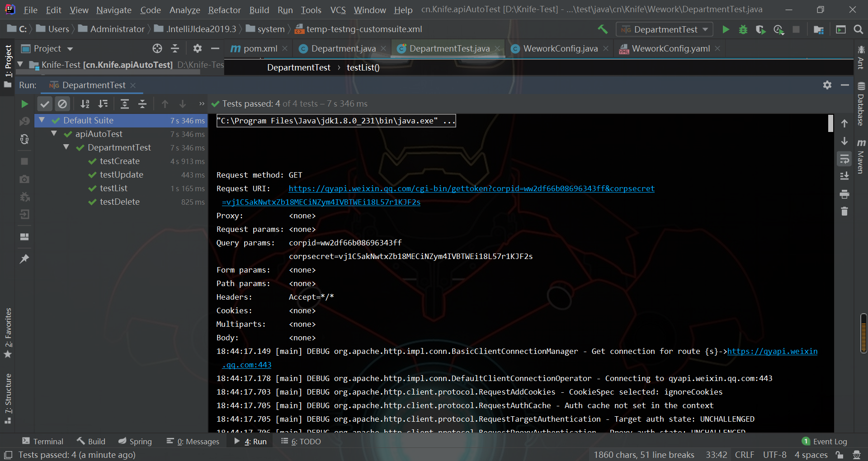This screenshot has height=461, width=868.
Task: Click Rerun tests icon in Run panel
Action: 24,104
